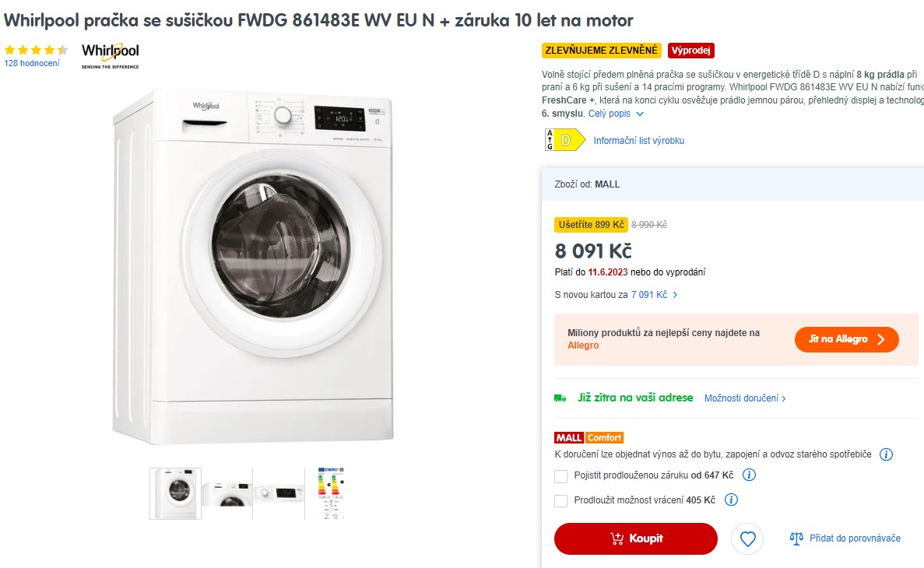Select the energy label thumbnail image
924x568 pixels.
pos(331,493)
